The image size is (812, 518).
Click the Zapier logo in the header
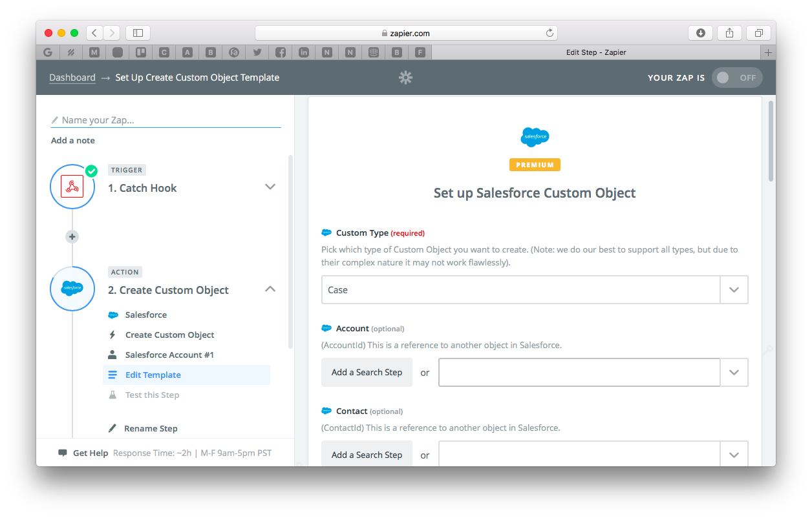405,77
